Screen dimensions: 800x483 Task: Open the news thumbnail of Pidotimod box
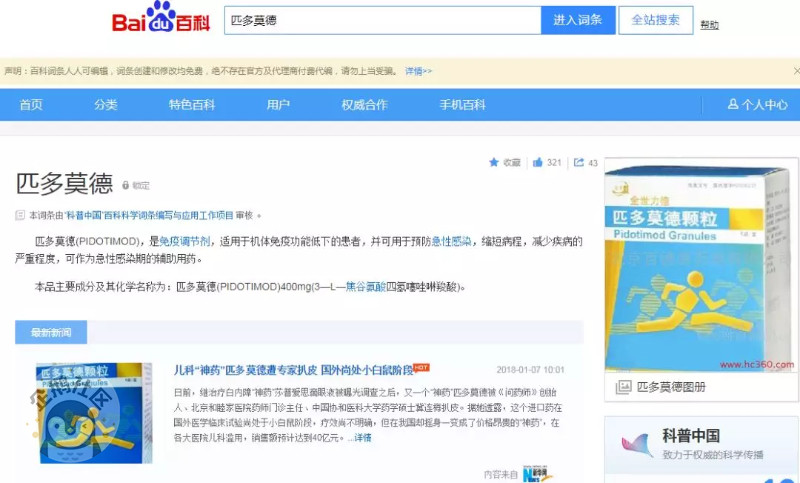click(x=94, y=413)
